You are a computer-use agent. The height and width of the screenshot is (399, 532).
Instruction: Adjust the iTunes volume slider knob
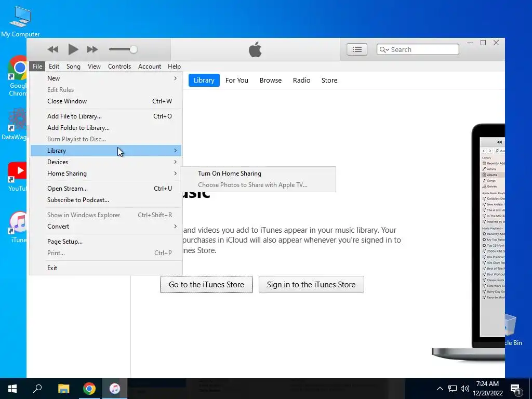pos(134,49)
